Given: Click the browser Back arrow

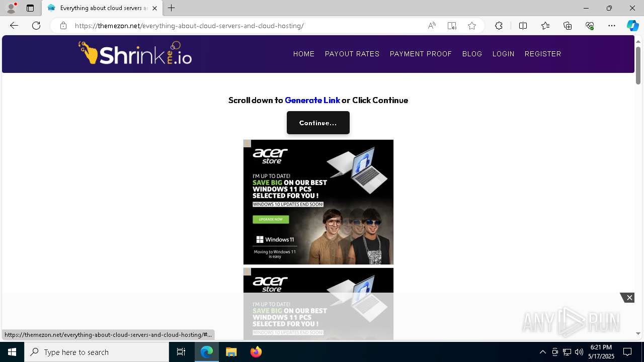Looking at the screenshot, I should [14, 26].
